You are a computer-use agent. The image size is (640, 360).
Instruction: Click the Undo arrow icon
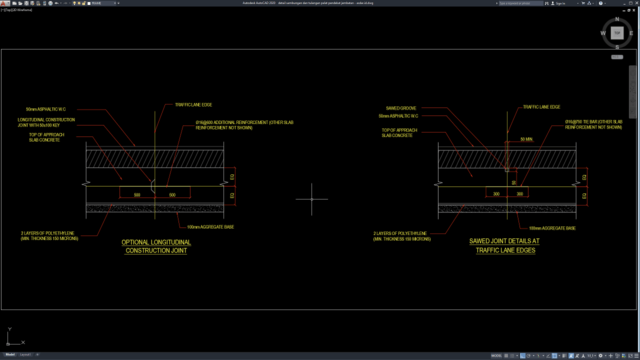point(56,3)
